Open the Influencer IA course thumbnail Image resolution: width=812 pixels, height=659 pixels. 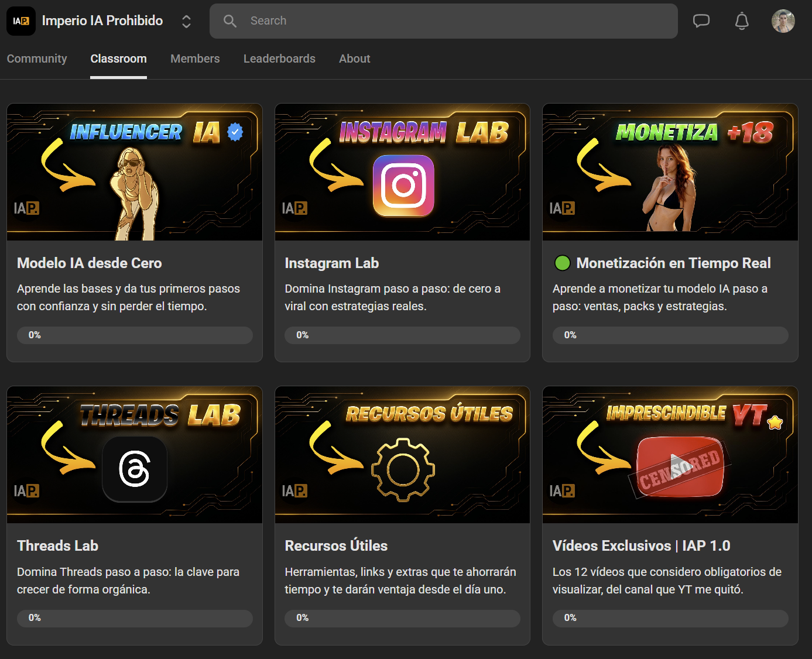coord(135,172)
